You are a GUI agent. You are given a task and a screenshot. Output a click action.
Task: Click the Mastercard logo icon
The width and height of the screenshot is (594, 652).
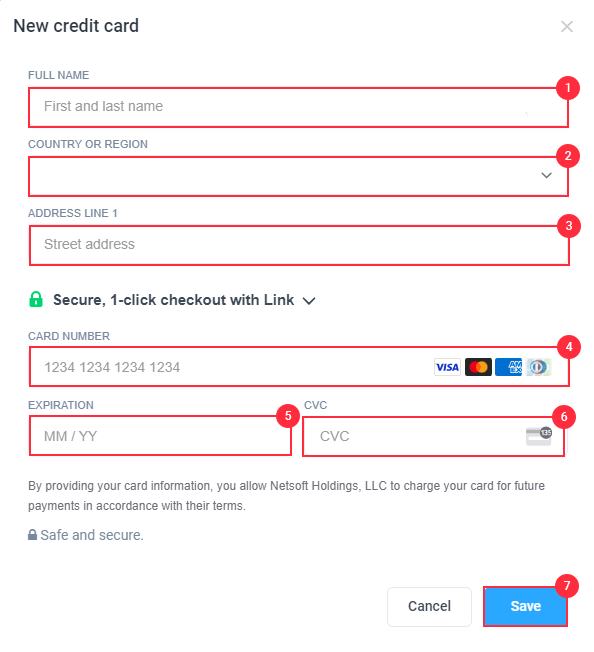[x=478, y=367]
